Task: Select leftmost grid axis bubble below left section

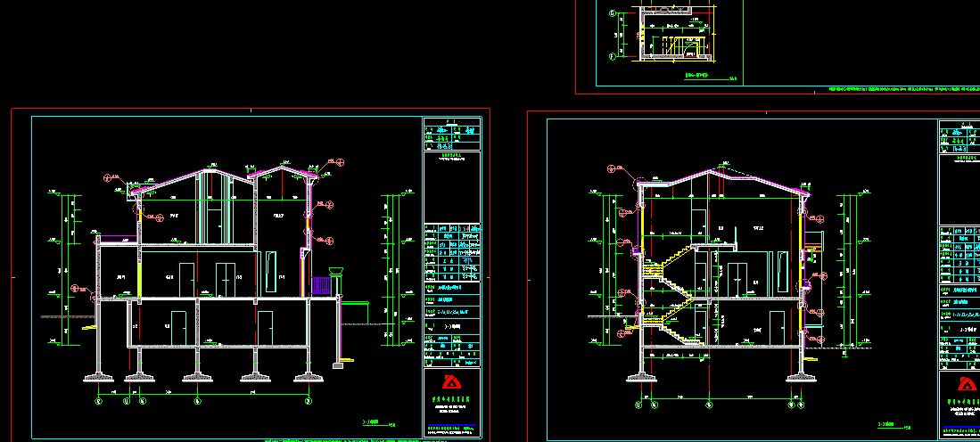Action: click(x=98, y=401)
